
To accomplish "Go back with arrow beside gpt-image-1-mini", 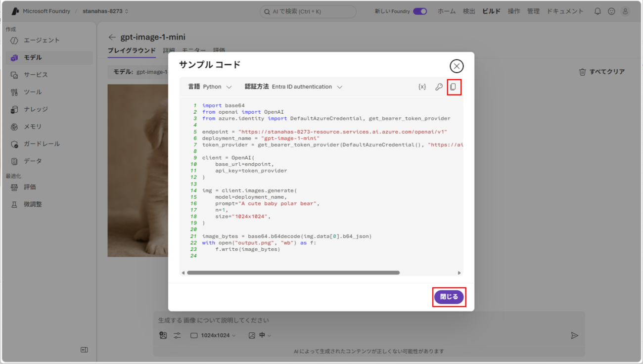I will click(112, 37).
